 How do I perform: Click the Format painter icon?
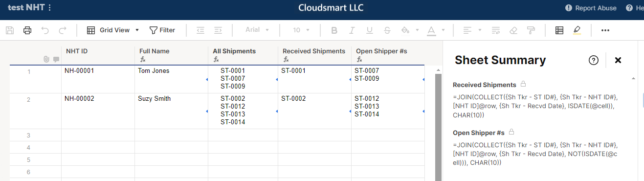click(x=531, y=30)
